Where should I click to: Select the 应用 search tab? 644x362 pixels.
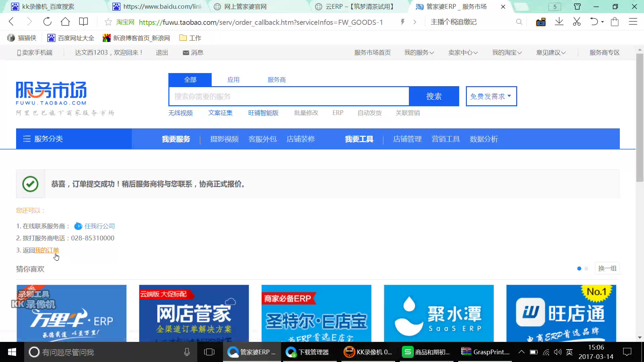[x=233, y=80]
